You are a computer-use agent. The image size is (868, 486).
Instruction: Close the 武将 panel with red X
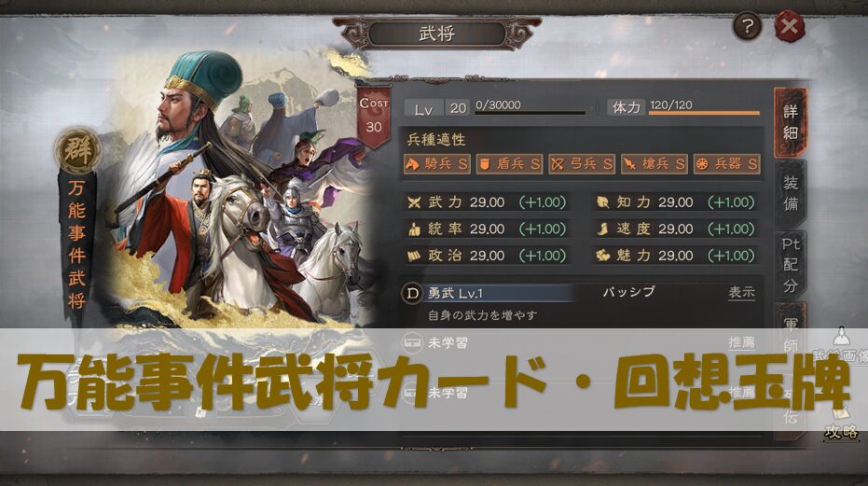[789, 26]
